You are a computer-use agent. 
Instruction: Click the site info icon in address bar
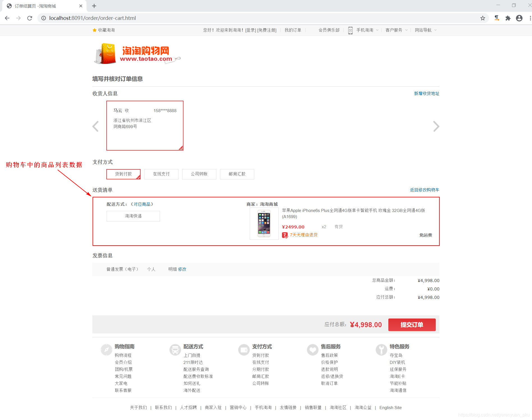click(x=43, y=18)
